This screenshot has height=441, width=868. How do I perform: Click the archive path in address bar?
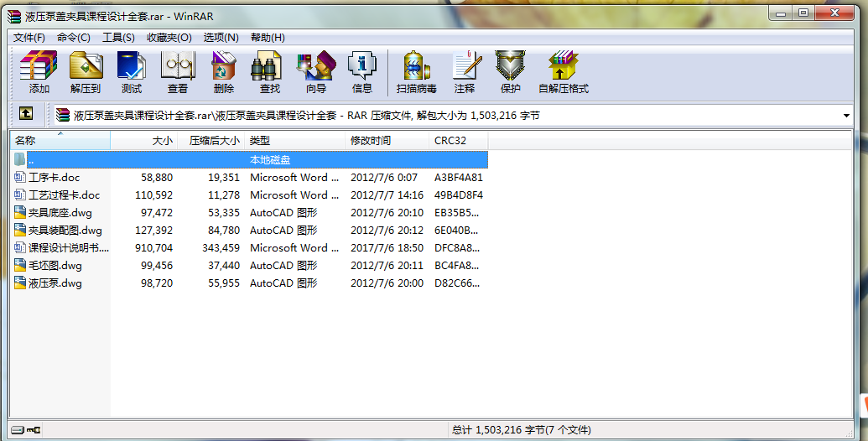307,116
